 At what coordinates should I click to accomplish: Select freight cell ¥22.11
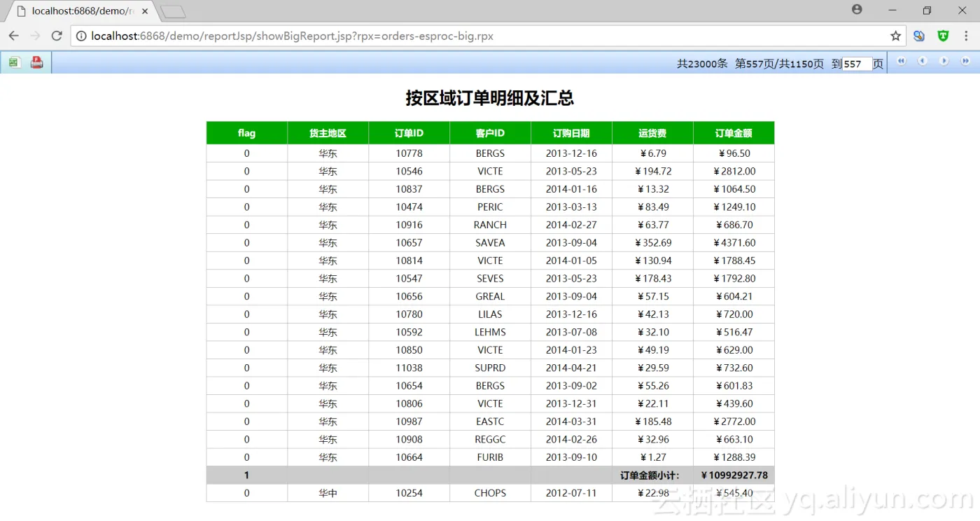click(x=652, y=403)
